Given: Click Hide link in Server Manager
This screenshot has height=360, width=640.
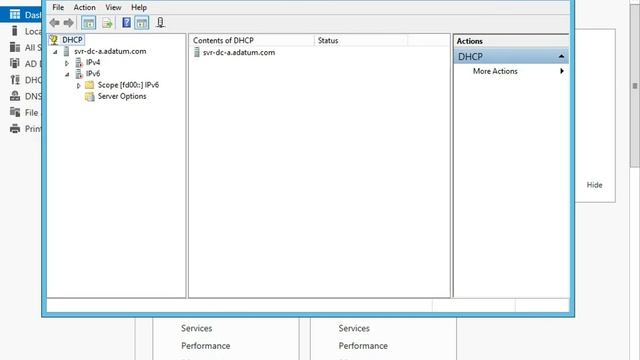Looking at the screenshot, I should point(594,185).
